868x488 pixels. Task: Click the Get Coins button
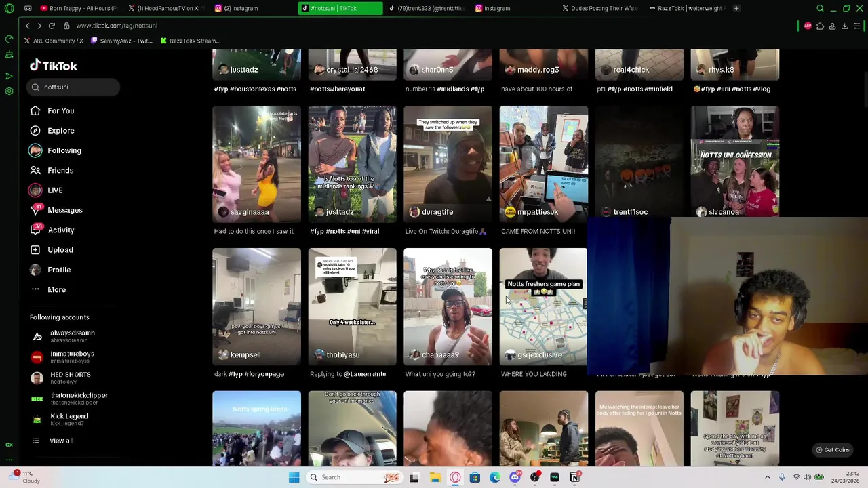click(833, 450)
